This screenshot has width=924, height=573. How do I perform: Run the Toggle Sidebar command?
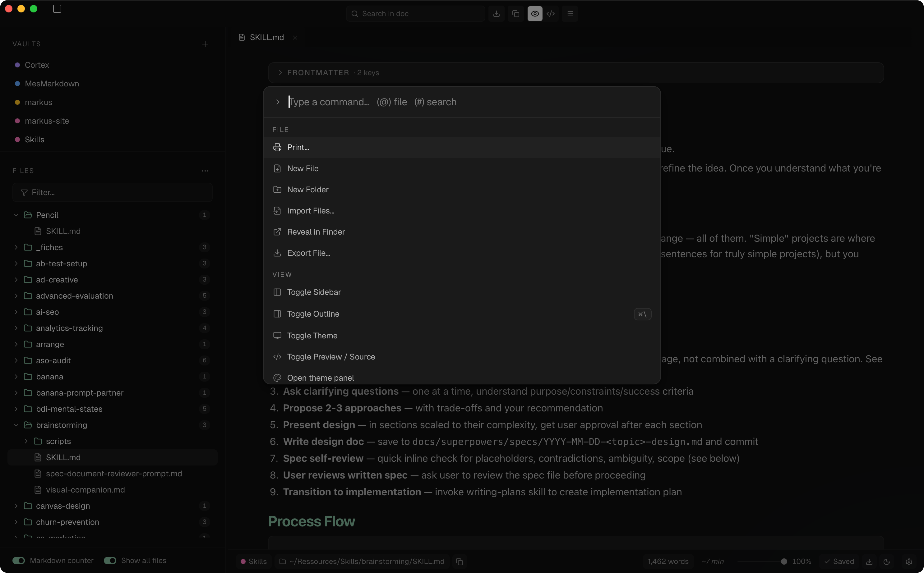[462, 292]
